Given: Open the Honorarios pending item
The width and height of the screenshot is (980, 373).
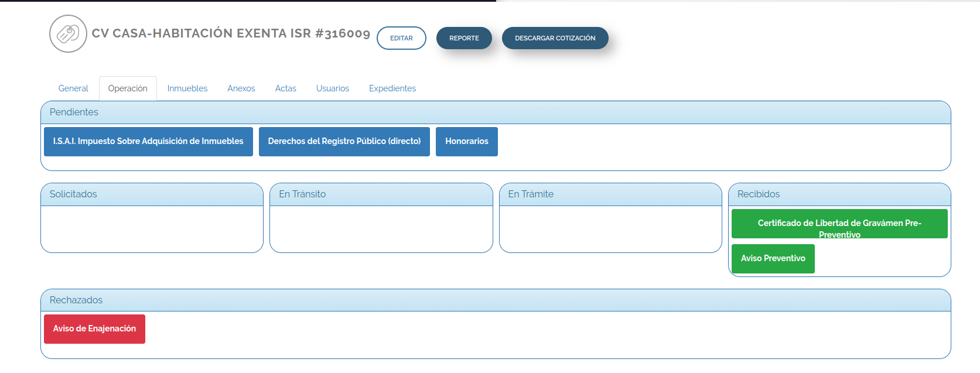Looking at the screenshot, I should click(x=467, y=142).
